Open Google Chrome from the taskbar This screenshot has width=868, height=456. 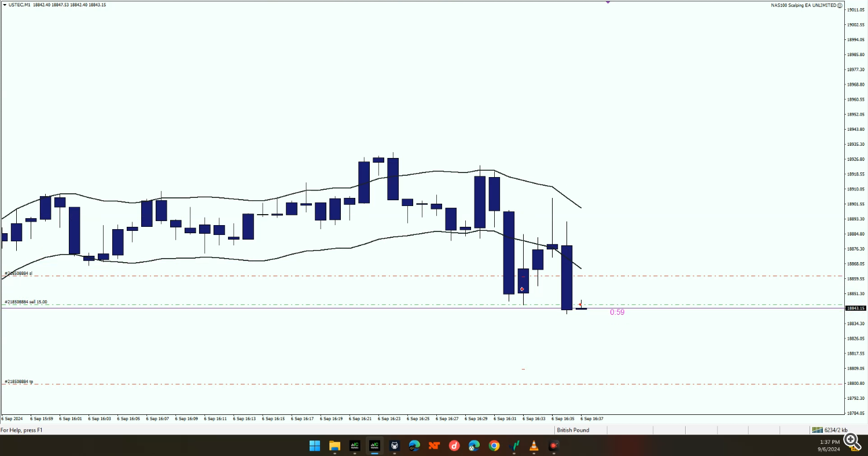click(494, 446)
